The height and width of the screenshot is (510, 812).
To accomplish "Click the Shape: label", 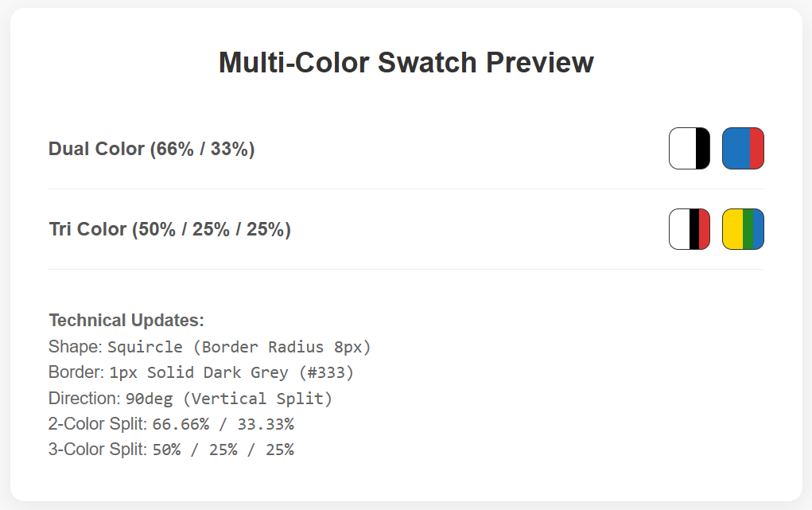I will [x=76, y=347].
